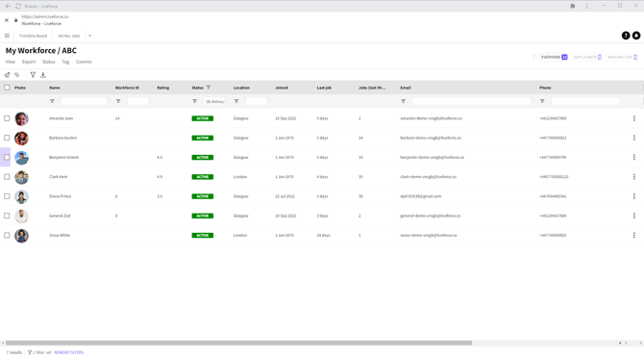This screenshot has width=644, height=358.
Task: Show the EVERYONE list
Action: [554, 57]
